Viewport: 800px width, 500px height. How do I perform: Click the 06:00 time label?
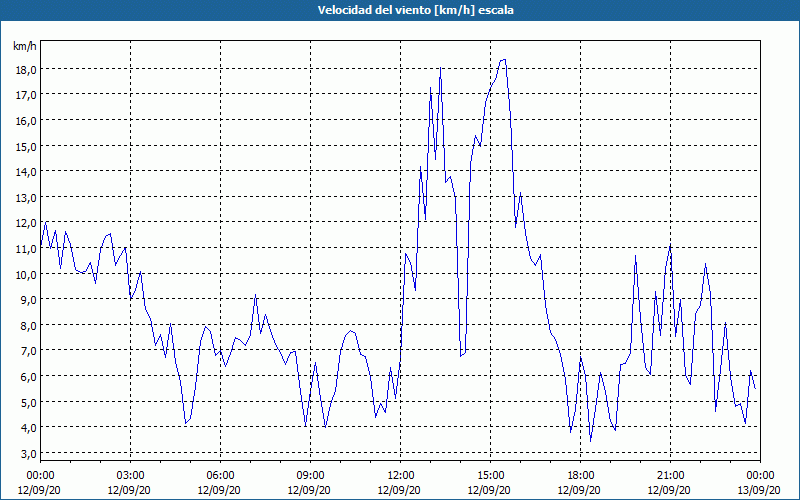[x=220, y=476]
